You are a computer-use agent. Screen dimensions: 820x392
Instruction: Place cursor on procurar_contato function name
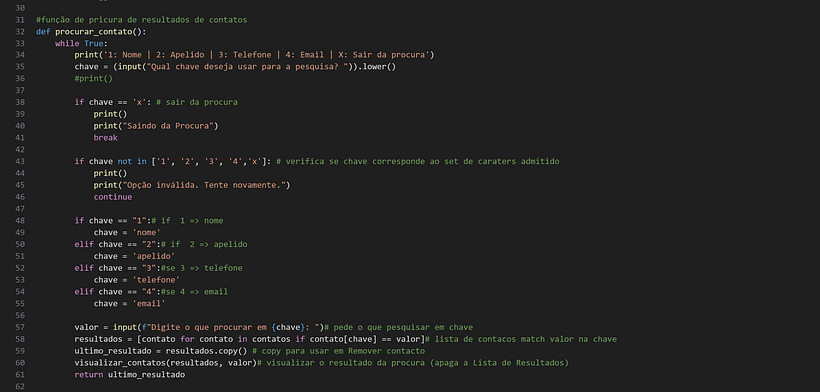tap(94, 32)
